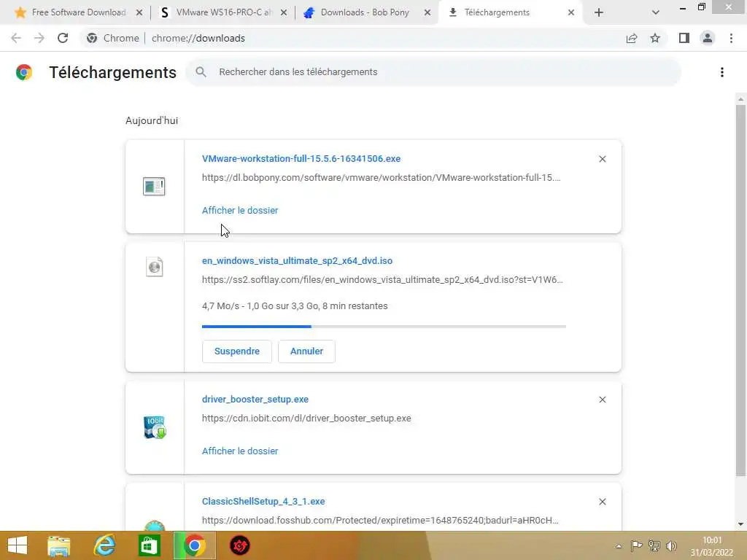Open the downloads page more-actions menu
Screen dimensions: 747x560
coord(722,72)
